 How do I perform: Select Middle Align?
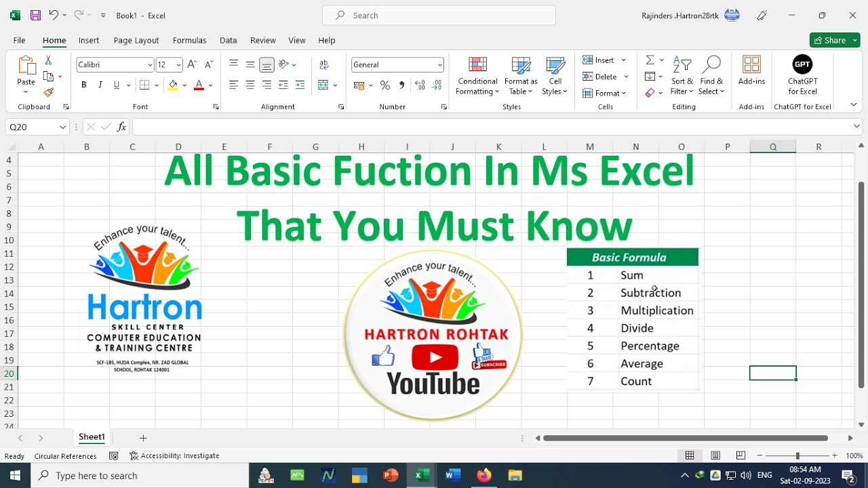(x=250, y=64)
